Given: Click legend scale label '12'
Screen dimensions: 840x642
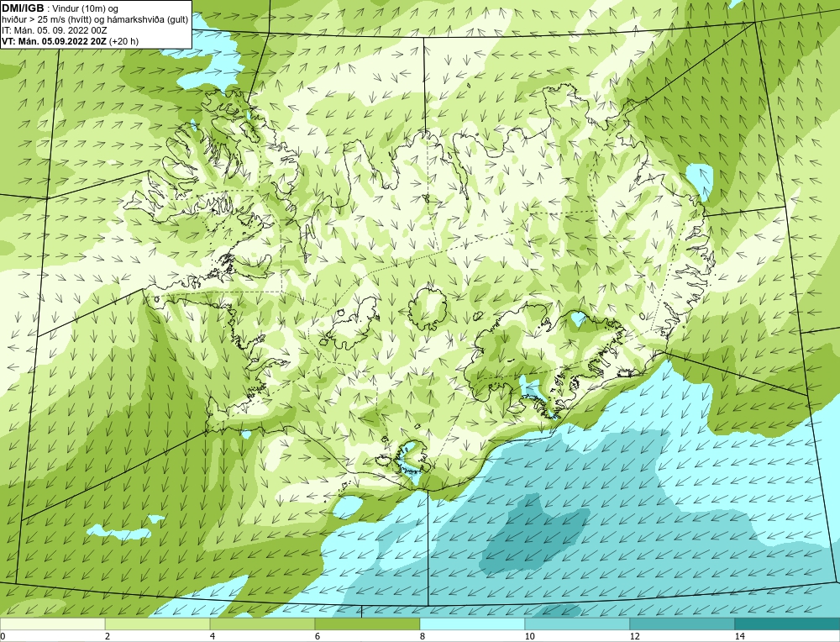Looking at the screenshot, I should [x=635, y=636].
